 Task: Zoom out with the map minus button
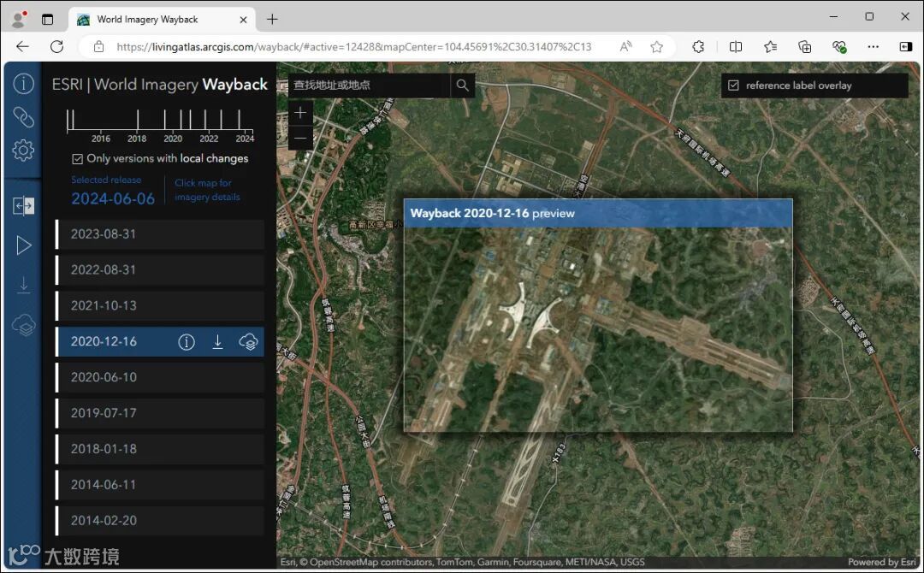(300, 139)
